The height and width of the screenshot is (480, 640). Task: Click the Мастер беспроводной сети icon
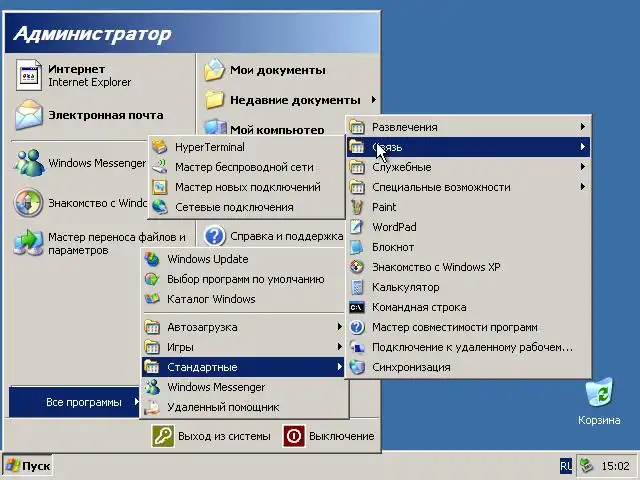pyautogui.click(x=160, y=167)
